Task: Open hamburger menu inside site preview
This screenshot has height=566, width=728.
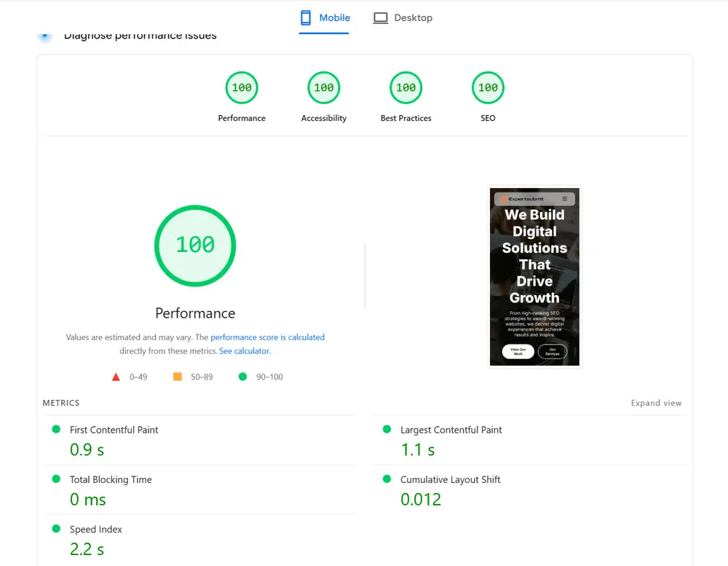Action: point(565,199)
